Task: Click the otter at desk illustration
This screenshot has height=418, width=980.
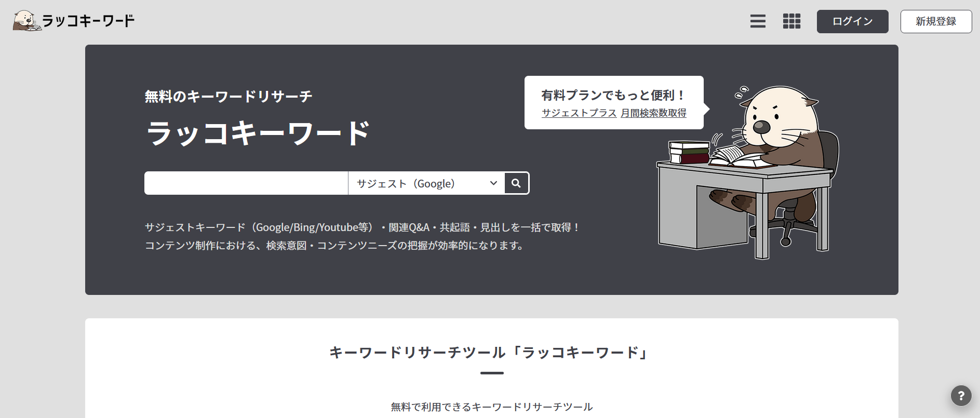Action: click(748, 172)
